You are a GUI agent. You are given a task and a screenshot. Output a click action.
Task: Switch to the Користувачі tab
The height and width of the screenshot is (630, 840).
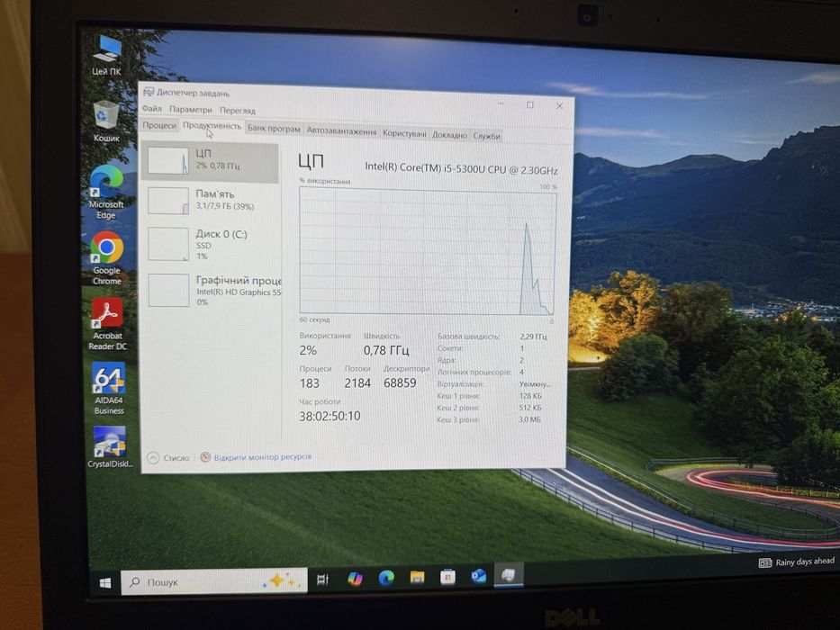pos(404,133)
